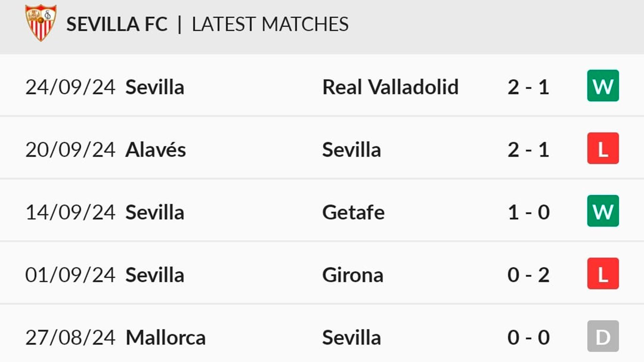Image resolution: width=644 pixels, height=362 pixels.
Task: Click the green W badge for Real Valladolid match
Action: pos(603,85)
